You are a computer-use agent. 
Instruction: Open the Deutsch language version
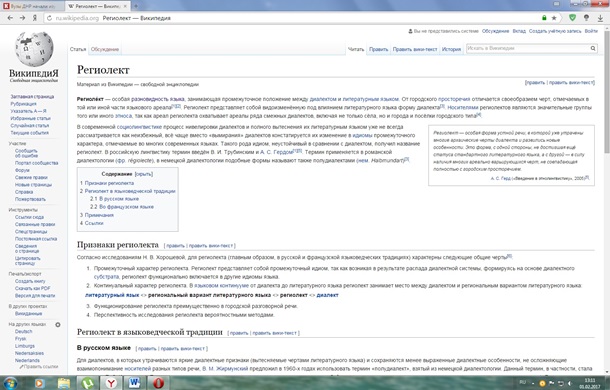23,332
